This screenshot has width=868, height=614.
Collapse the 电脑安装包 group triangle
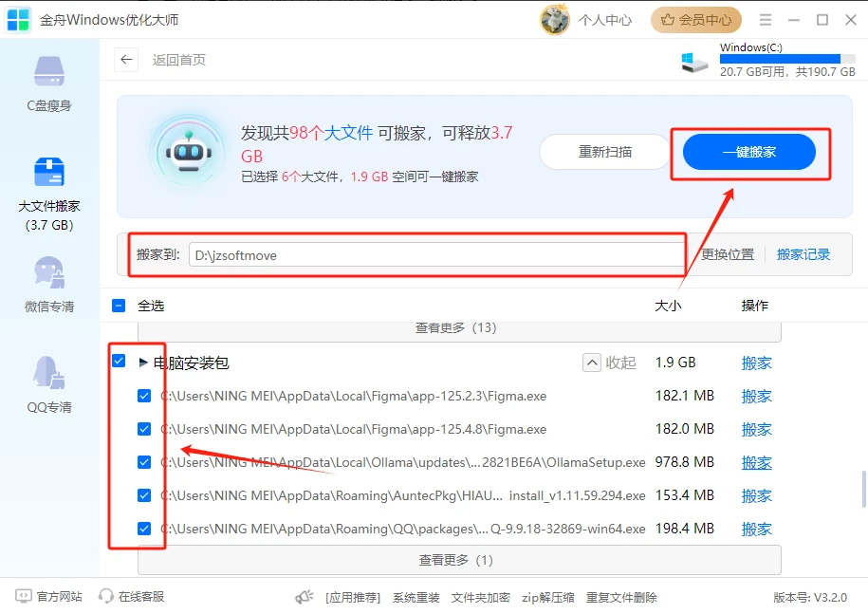[x=143, y=363]
